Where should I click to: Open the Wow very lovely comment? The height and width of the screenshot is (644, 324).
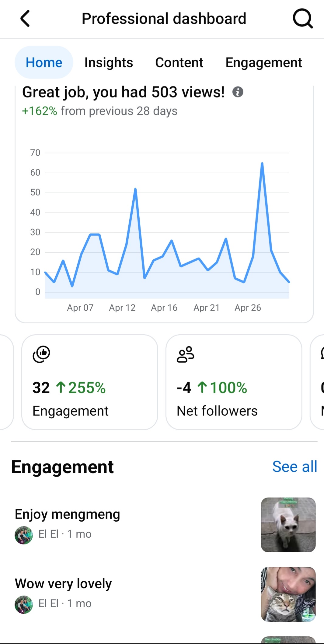coord(63,584)
